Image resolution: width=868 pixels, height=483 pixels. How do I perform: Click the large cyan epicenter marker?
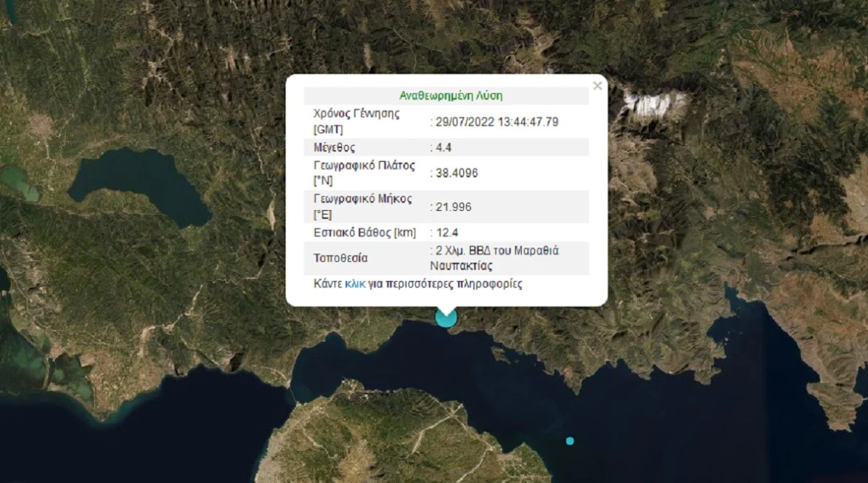tap(445, 317)
